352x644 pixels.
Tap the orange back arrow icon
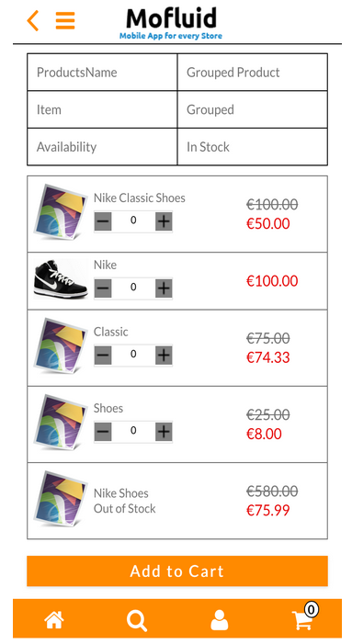tap(33, 20)
